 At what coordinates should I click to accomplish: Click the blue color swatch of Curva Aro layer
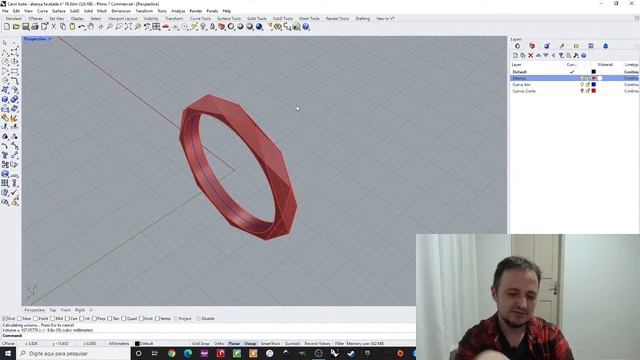click(593, 84)
